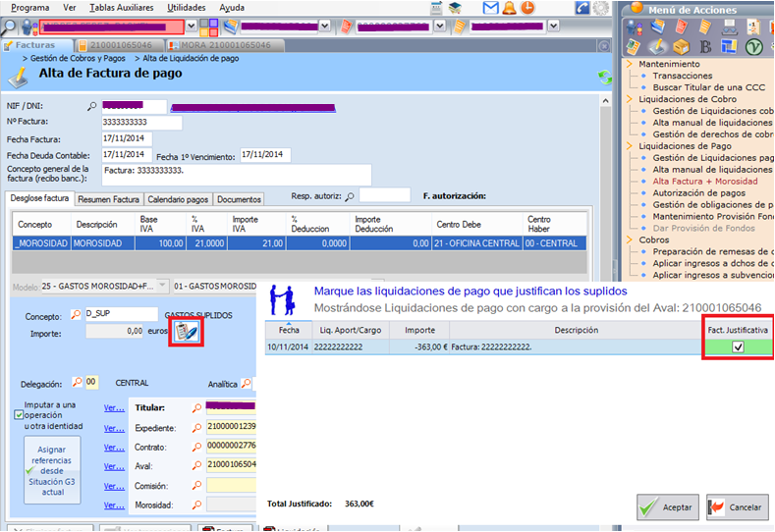Viewport: 775px width, 532px height.
Task: Expand the Modelo 25 - GASTOS MOROSIDAD dropdown
Action: coord(162,287)
